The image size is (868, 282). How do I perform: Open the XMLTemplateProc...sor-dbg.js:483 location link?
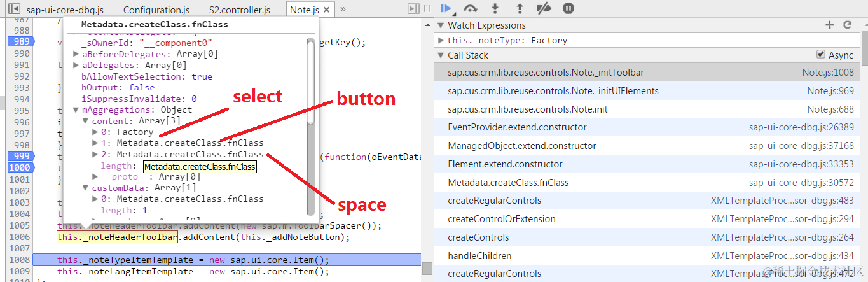click(782, 201)
